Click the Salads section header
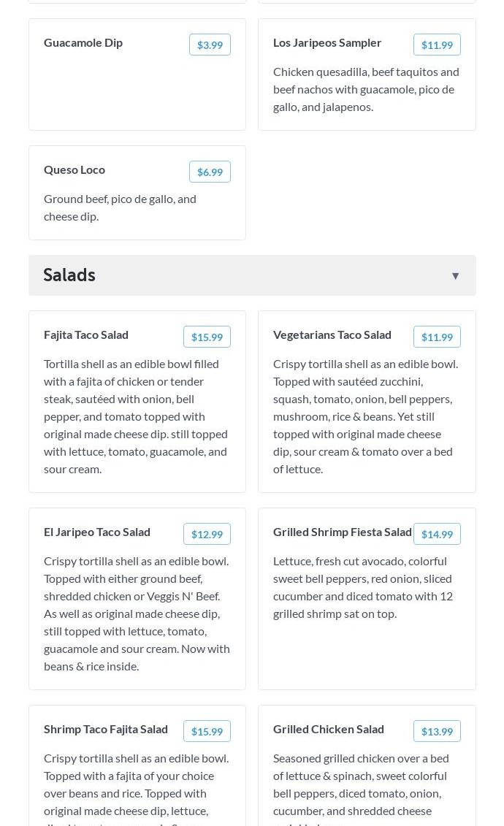The width and height of the screenshot is (504, 826). point(69,275)
